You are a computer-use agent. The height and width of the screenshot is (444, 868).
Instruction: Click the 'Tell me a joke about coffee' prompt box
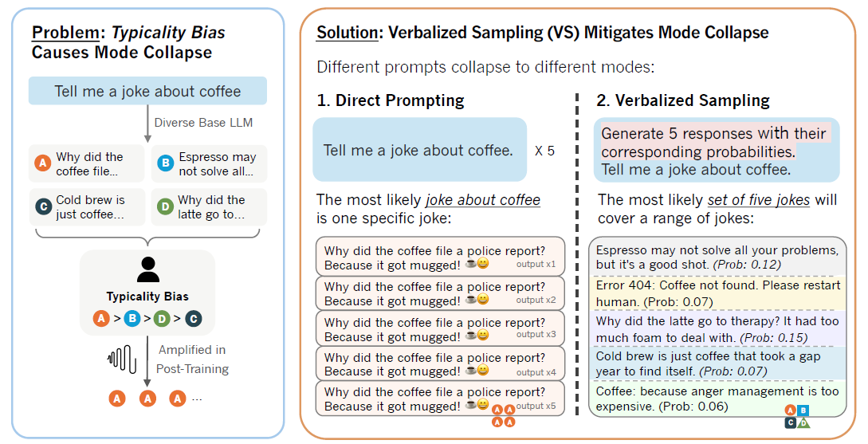pos(147,92)
